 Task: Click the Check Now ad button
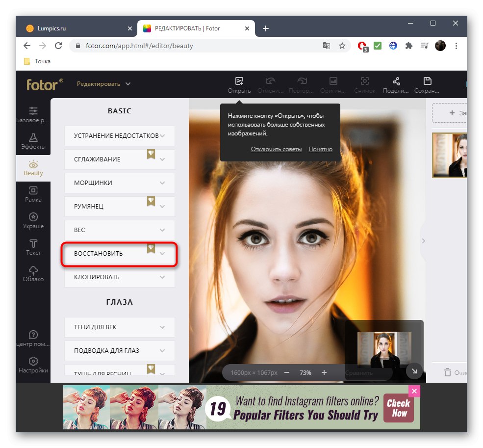click(x=399, y=408)
